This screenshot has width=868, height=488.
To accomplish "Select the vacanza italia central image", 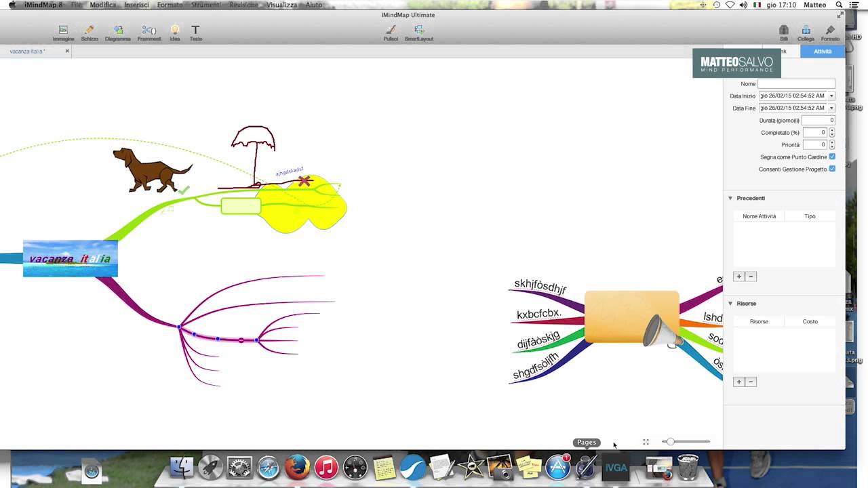I will (71, 258).
